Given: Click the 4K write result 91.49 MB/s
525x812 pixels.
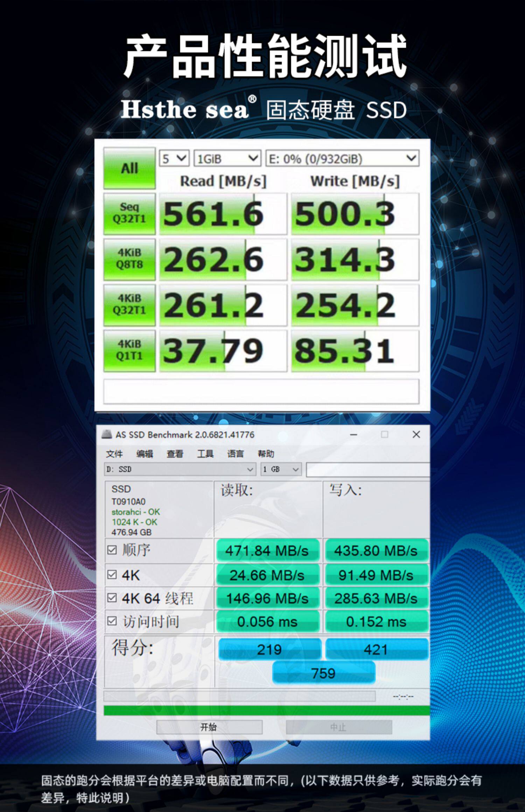Looking at the screenshot, I should (376, 575).
